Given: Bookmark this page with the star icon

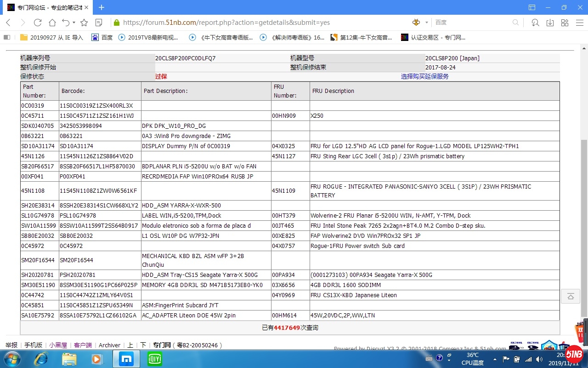Looking at the screenshot, I should (x=84, y=23).
